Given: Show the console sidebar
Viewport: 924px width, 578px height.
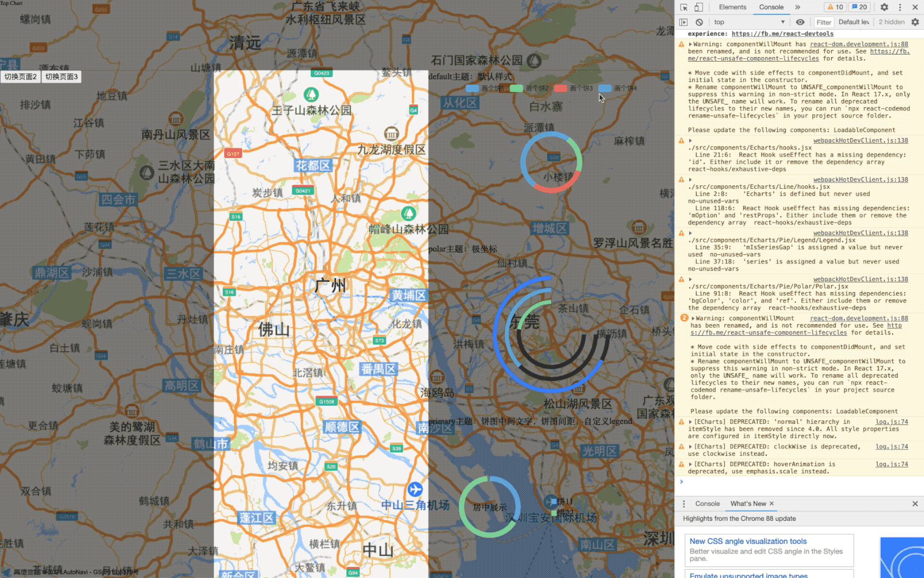Looking at the screenshot, I should tap(683, 22).
